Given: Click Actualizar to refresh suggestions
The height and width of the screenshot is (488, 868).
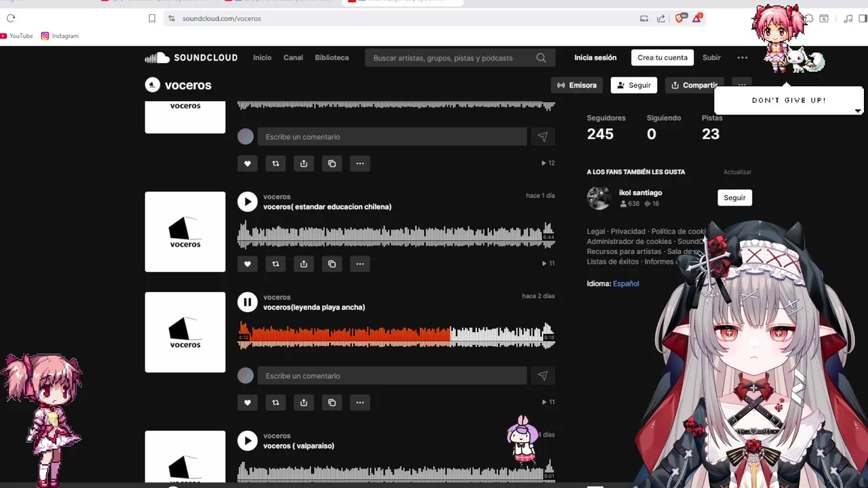Looking at the screenshot, I should (x=737, y=172).
